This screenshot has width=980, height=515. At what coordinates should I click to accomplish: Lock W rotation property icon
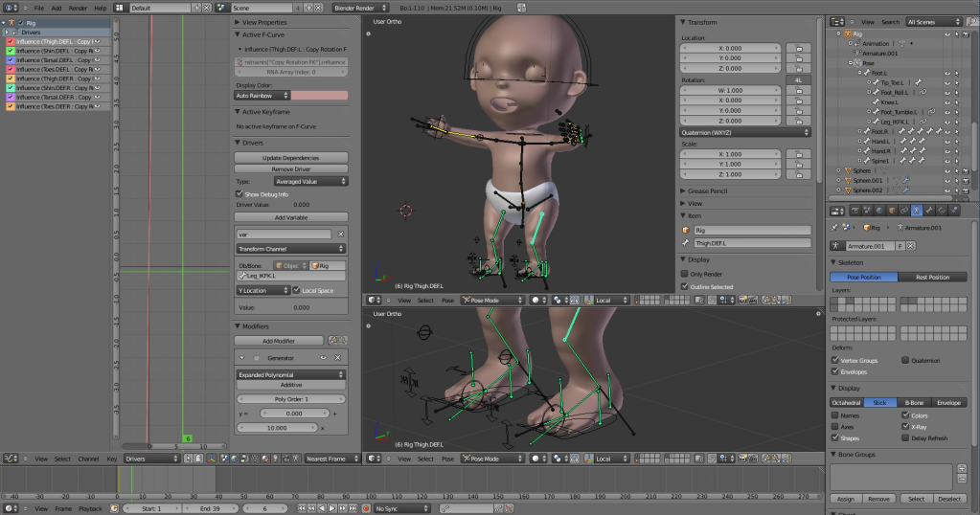[799, 91]
